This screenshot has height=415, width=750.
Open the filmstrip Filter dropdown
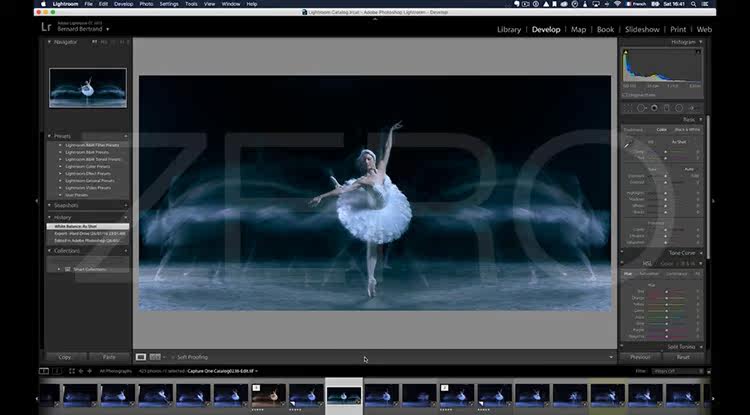678,371
